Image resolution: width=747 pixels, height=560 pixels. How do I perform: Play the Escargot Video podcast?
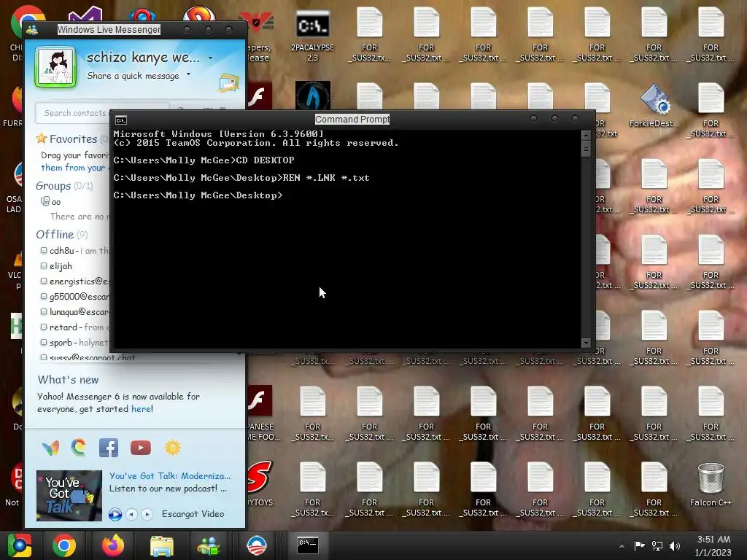(x=115, y=514)
